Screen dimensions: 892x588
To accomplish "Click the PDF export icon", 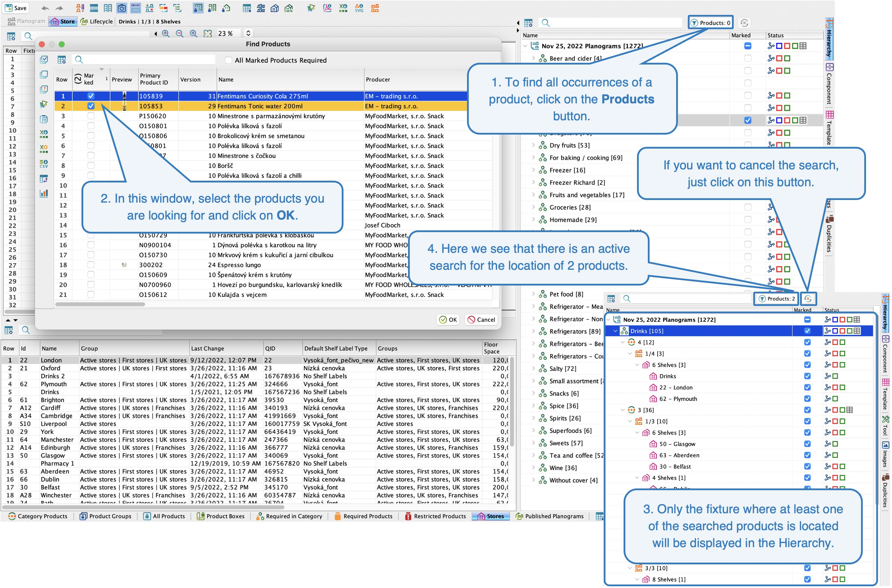I will (327, 8).
